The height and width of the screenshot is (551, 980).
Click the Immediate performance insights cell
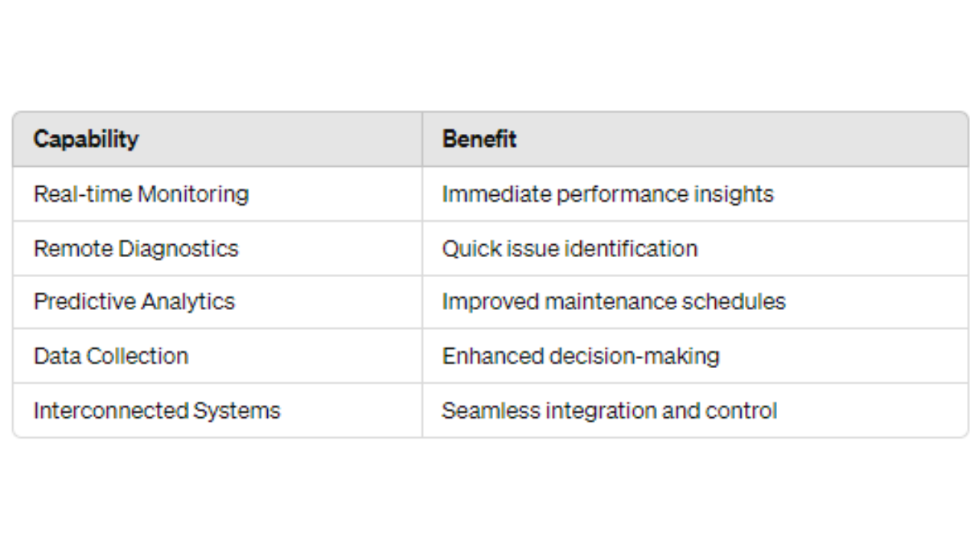coord(695,194)
